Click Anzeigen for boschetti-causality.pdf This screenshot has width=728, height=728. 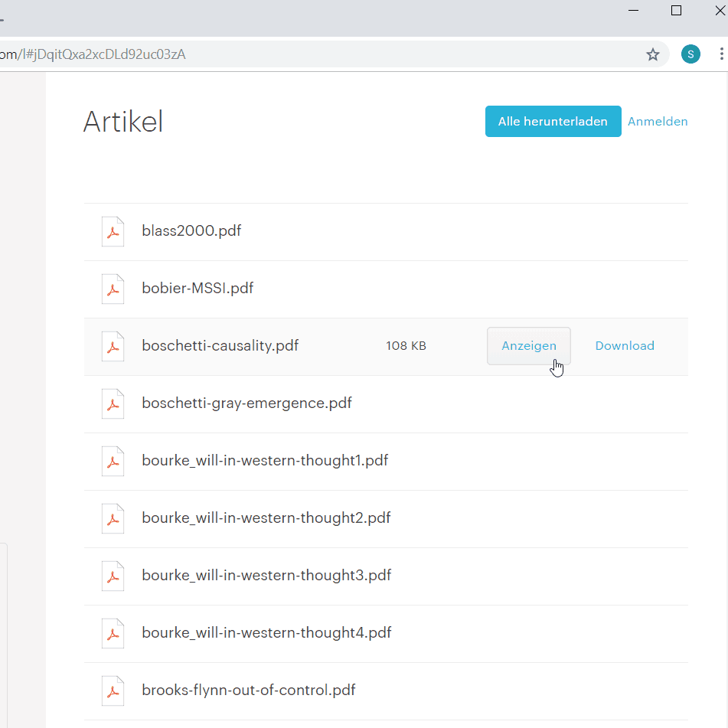point(529,346)
